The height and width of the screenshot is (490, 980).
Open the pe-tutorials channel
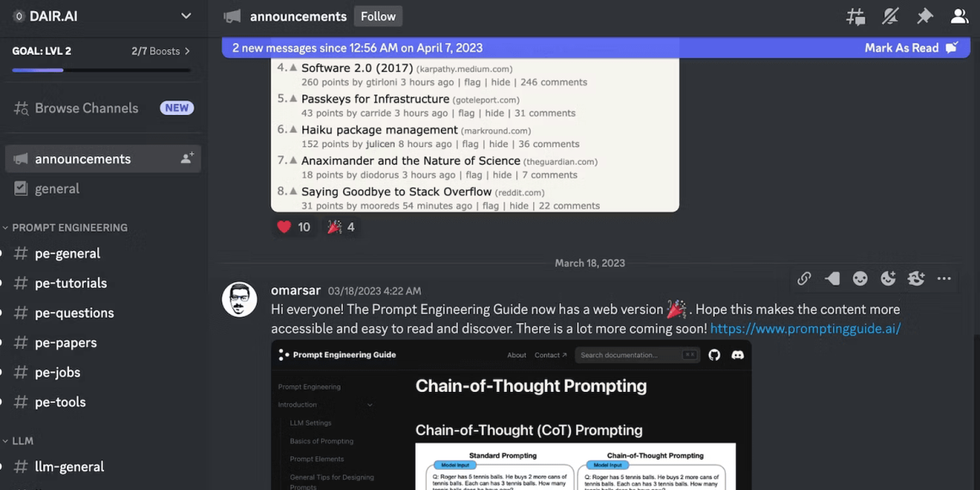[71, 283]
